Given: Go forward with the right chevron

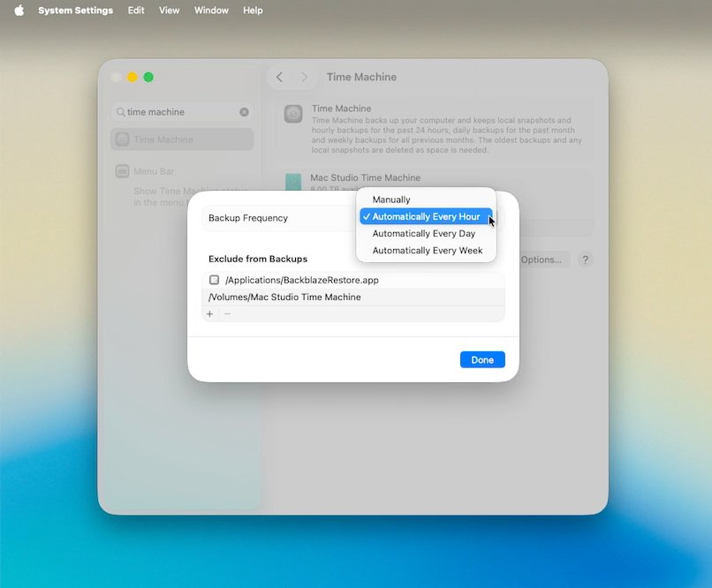Looking at the screenshot, I should [x=304, y=77].
